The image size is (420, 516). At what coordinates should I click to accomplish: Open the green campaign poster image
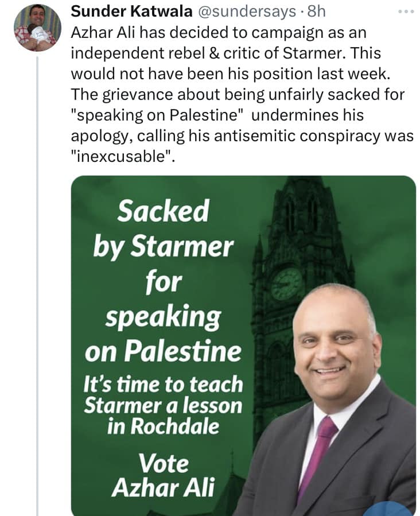(x=243, y=346)
